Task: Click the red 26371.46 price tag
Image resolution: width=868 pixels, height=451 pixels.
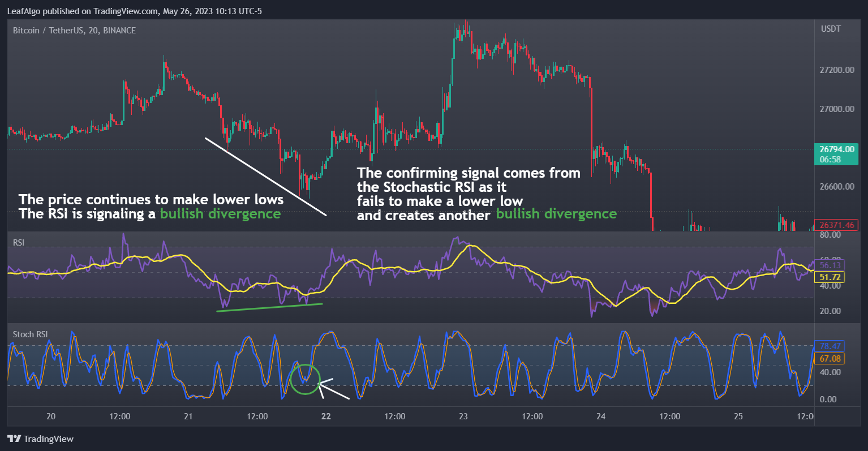Action: [837, 225]
